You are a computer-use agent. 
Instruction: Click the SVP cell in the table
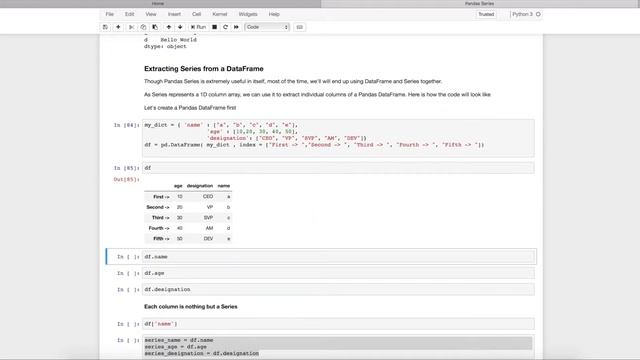tap(208, 218)
